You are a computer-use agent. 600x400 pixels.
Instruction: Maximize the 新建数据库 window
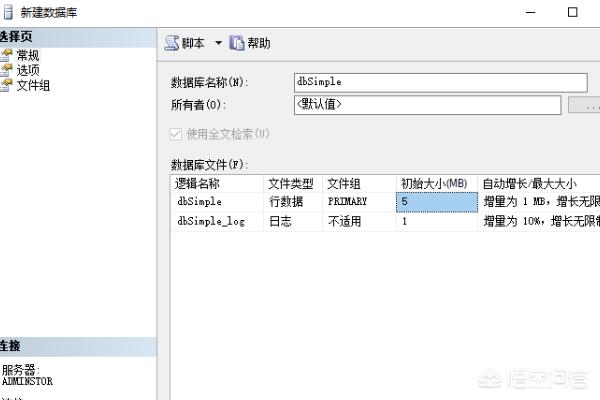(x=572, y=12)
